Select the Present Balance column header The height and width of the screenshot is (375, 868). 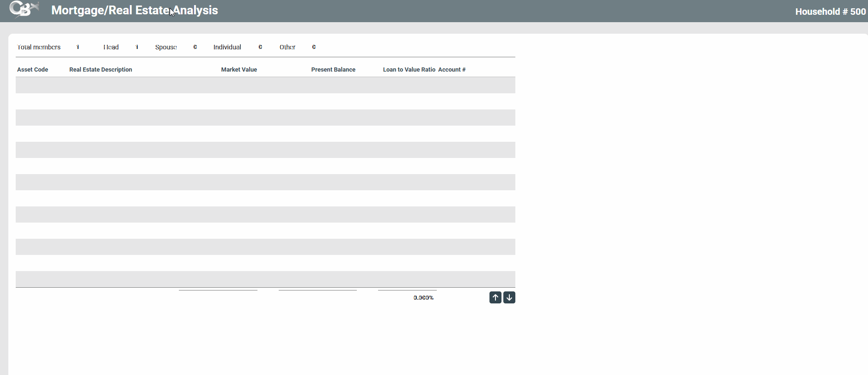tap(333, 70)
